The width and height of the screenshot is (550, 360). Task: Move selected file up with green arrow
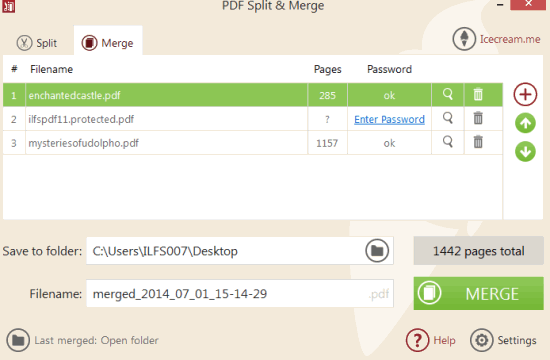point(525,123)
